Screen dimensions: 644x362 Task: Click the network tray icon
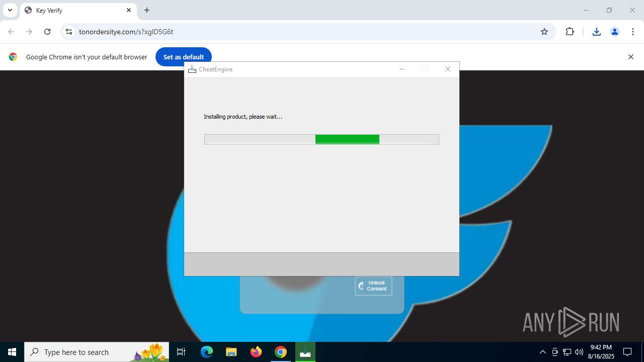[567, 352]
